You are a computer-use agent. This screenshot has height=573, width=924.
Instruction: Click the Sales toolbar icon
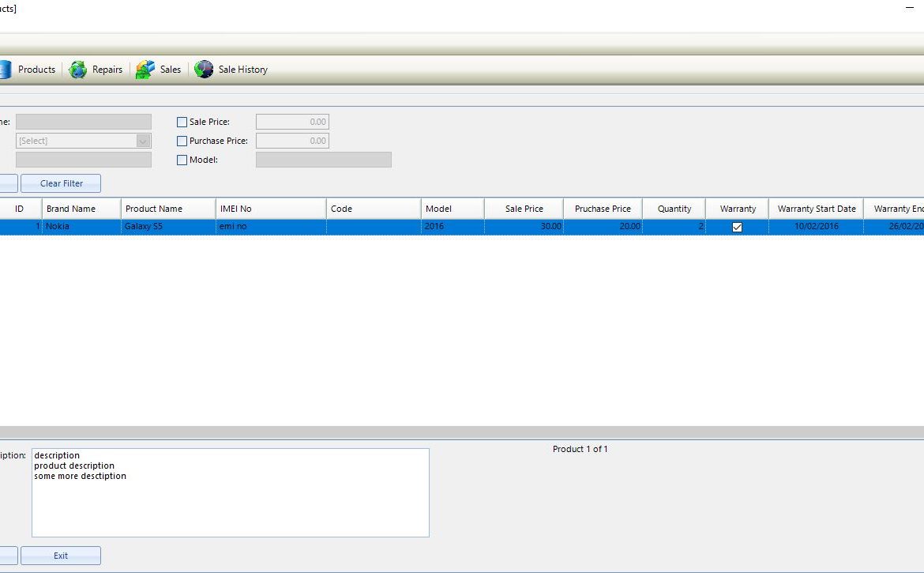pyautogui.click(x=145, y=70)
